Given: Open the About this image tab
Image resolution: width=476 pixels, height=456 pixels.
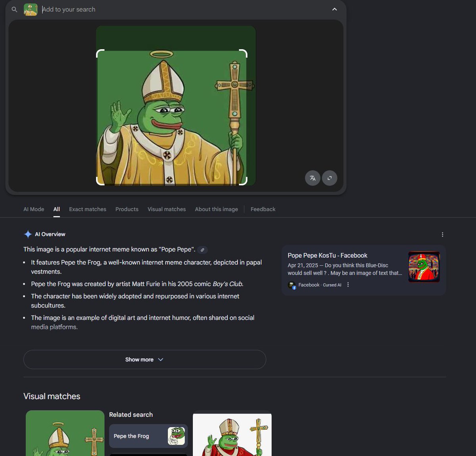Looking at the screenshot, I should tap(217, 209).
